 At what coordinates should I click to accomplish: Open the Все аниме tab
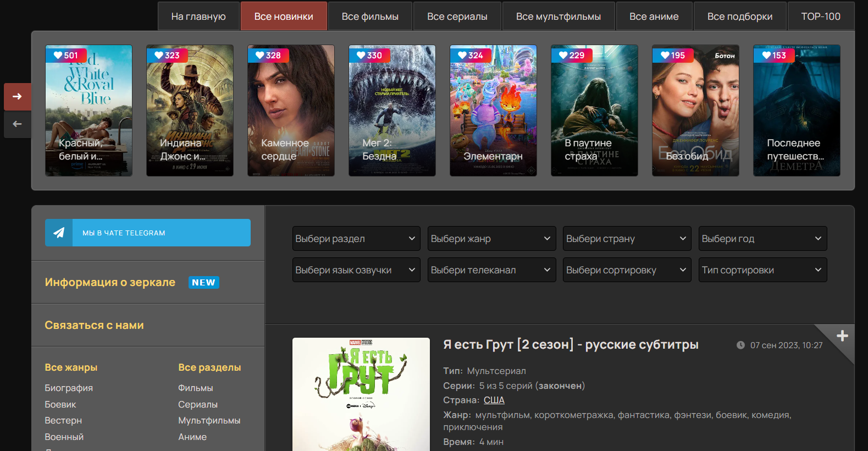[654, 16]
